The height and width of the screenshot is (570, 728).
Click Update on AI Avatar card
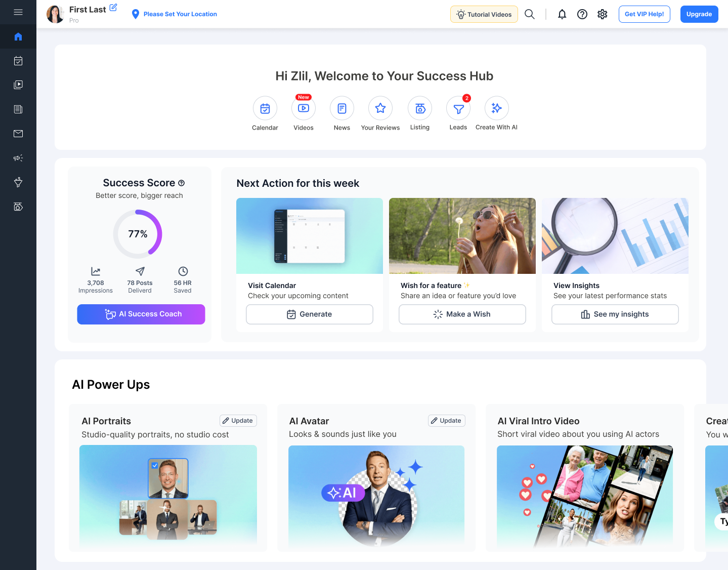pyautogui.click(x=447, y=421)
